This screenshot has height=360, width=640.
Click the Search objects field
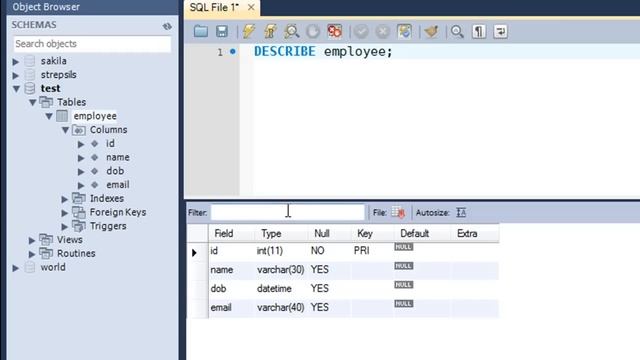92,44
